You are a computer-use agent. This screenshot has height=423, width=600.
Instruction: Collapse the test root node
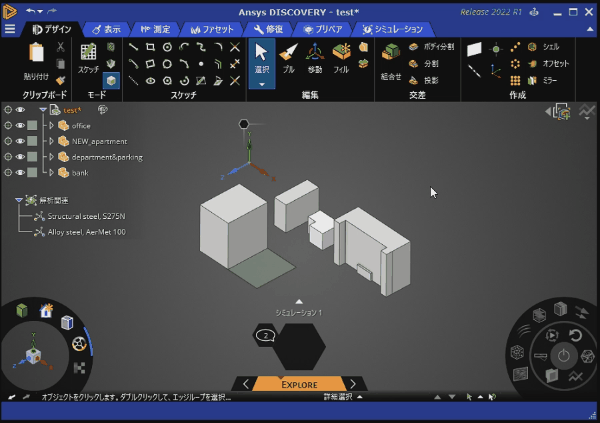pyautogui.click(x=43, y=110)
